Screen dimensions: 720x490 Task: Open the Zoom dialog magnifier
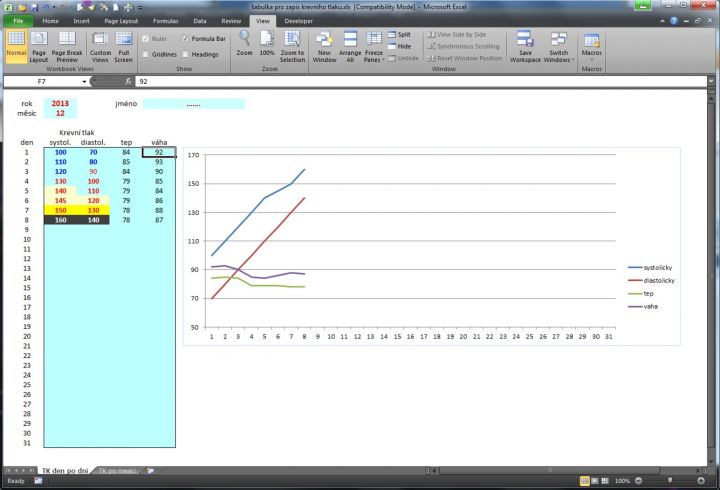(244, 44)
